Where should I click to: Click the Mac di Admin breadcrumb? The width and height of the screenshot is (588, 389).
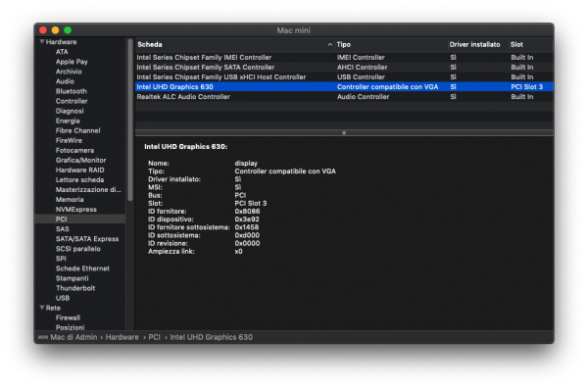point(73,337)
